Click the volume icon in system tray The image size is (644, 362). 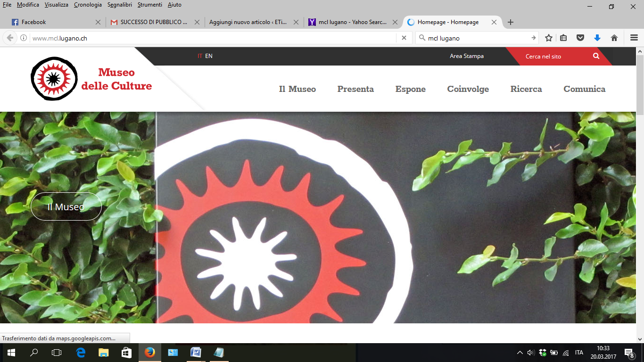(531, 353)
